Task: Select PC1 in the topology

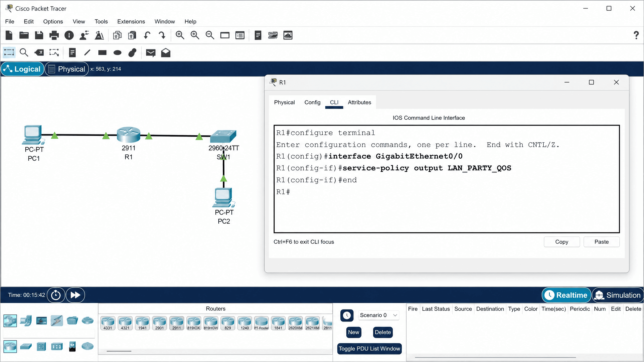Action: (x=33, y=135)
